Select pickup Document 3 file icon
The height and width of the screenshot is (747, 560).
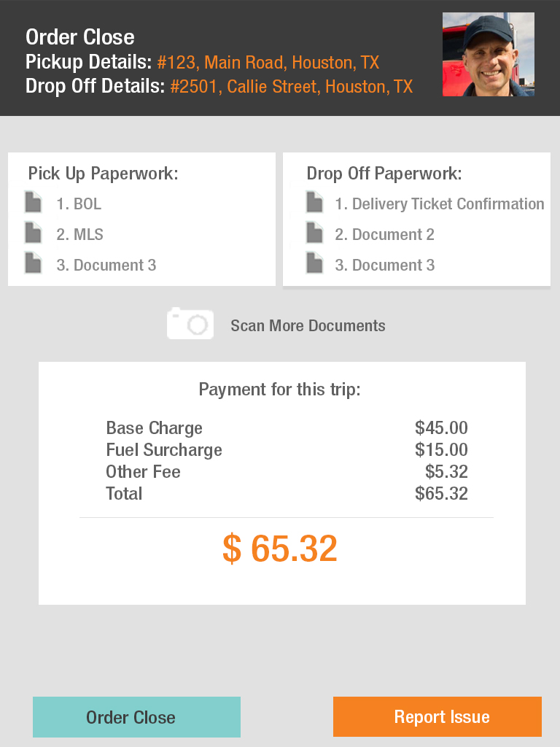tap(34, 263)
